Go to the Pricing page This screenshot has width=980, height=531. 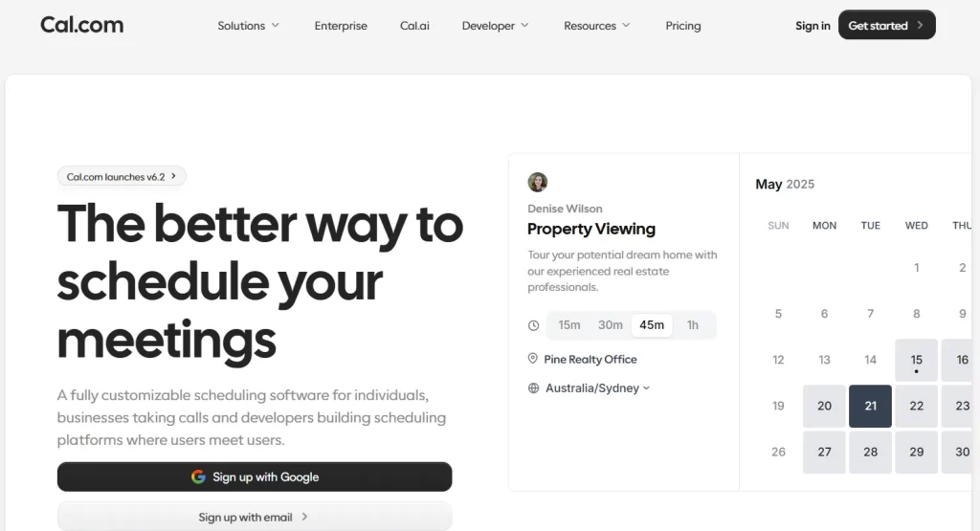click(x=683, y=26)
